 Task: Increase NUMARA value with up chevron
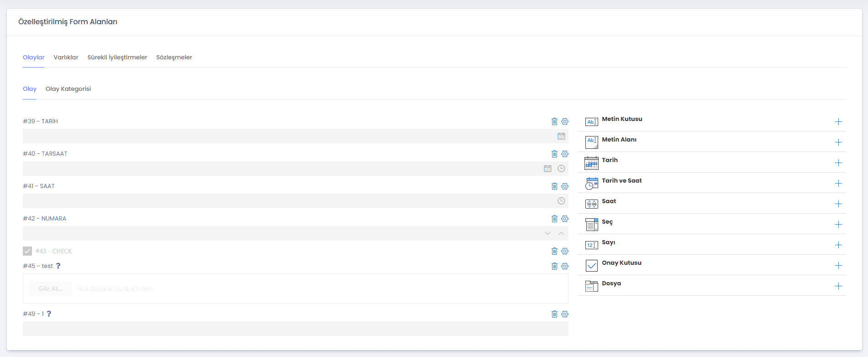561,233
